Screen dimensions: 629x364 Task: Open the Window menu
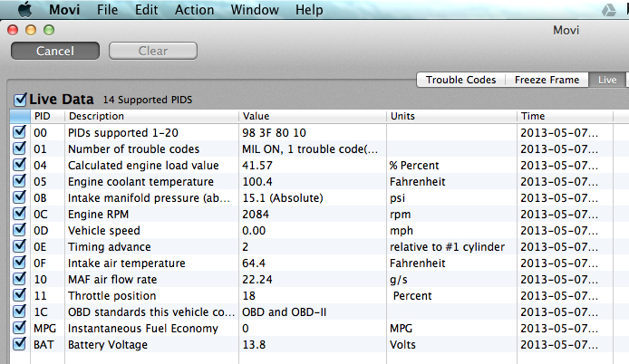255,10
